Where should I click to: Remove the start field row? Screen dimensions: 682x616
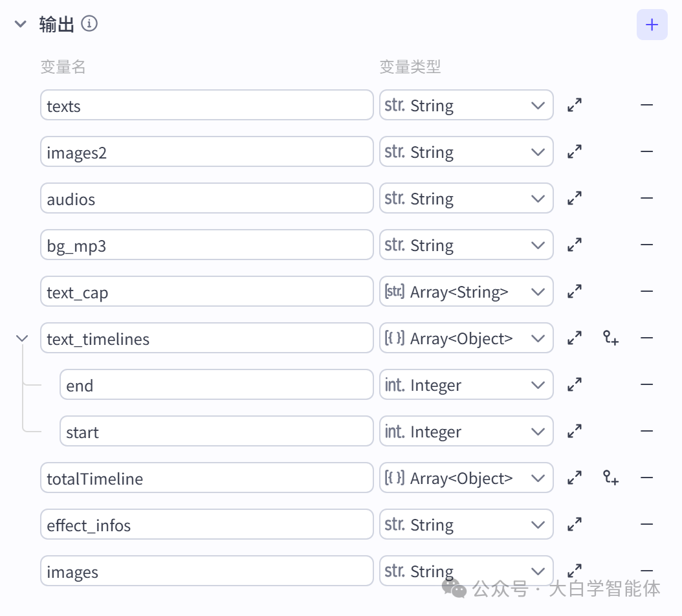click(x=646, y=431)
